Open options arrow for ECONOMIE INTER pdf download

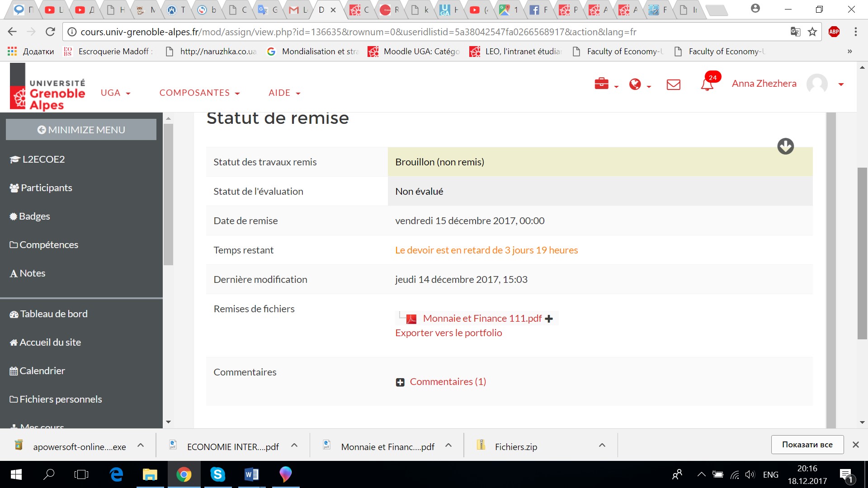click(x=294, y=446)
